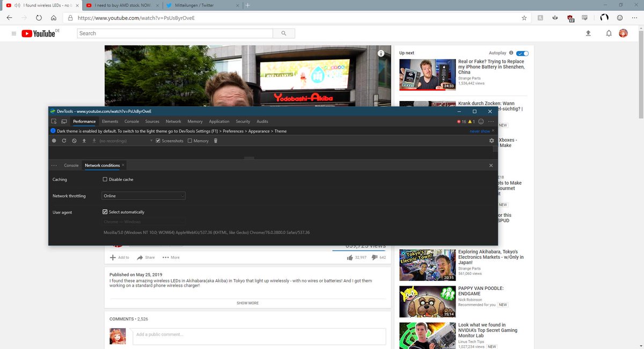Viewport: 644px width, 349px height.
Task: Open the YouTube account avatar menu
Action: [623, 33]
